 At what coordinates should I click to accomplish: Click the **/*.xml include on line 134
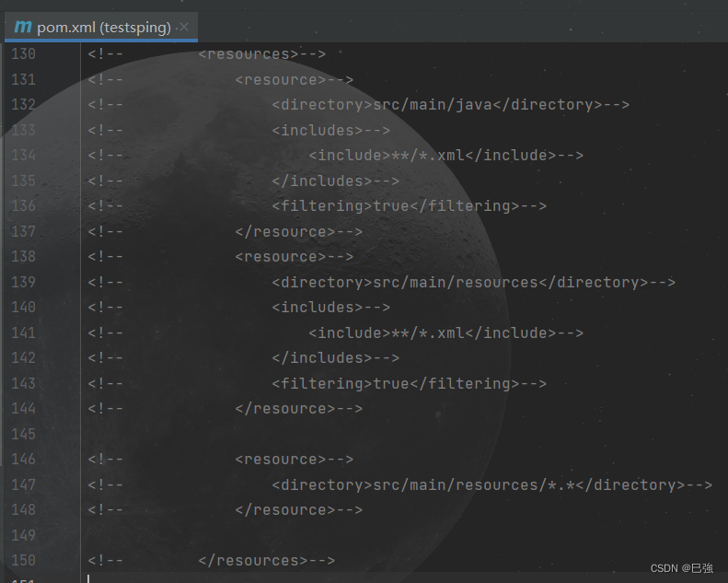pos(445,155)
